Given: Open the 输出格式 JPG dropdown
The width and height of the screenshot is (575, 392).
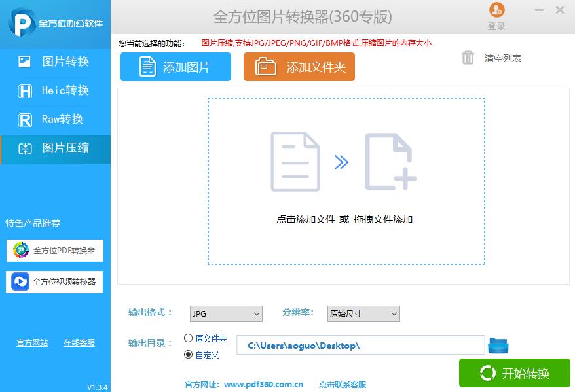Looking at the screenshot, I should tap(226, 313).
